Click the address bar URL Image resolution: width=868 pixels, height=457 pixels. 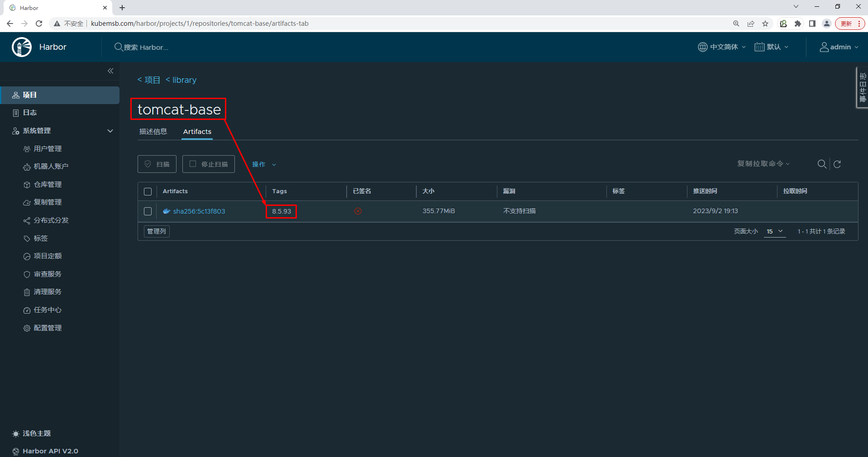click(200, 24)
